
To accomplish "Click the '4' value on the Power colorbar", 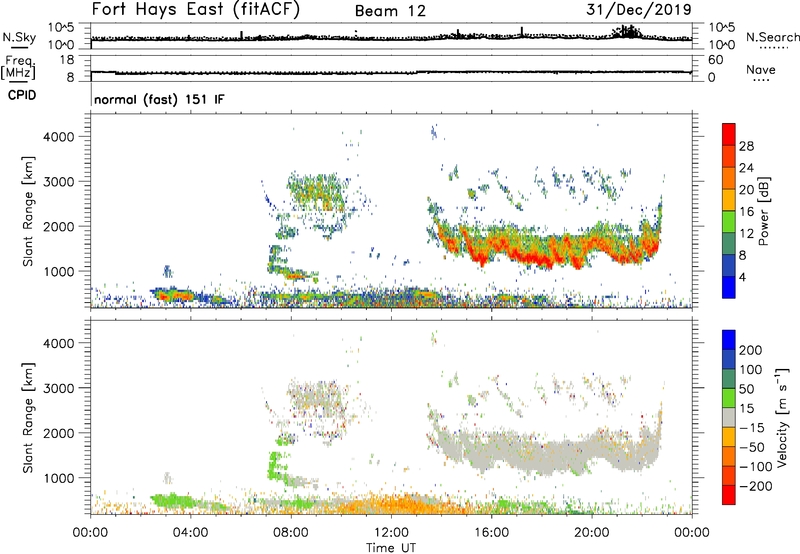I will coord(742,277).
